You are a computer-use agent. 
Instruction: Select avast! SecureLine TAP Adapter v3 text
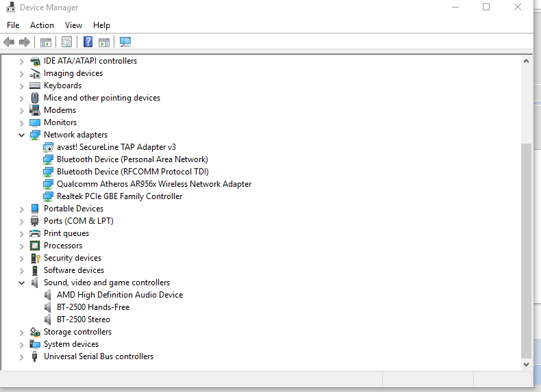point(116,147)
